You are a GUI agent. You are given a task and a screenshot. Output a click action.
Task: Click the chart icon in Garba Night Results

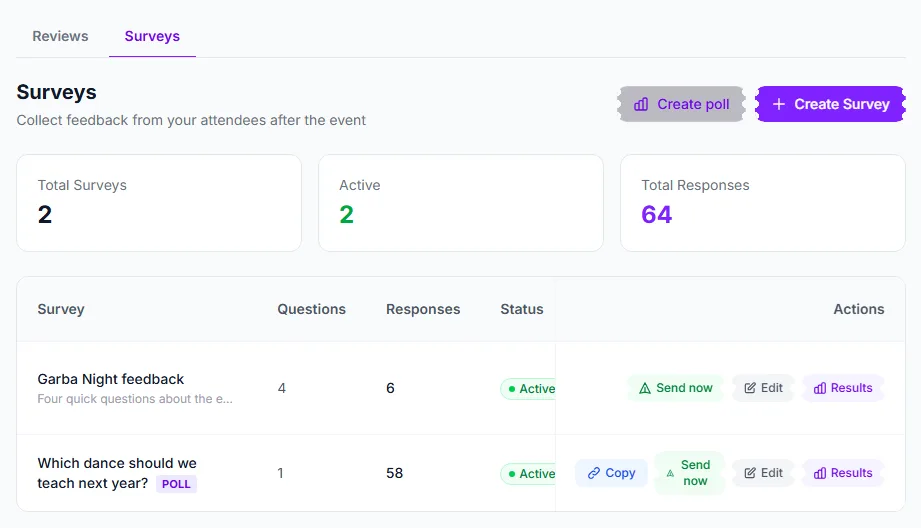(820, 388)
